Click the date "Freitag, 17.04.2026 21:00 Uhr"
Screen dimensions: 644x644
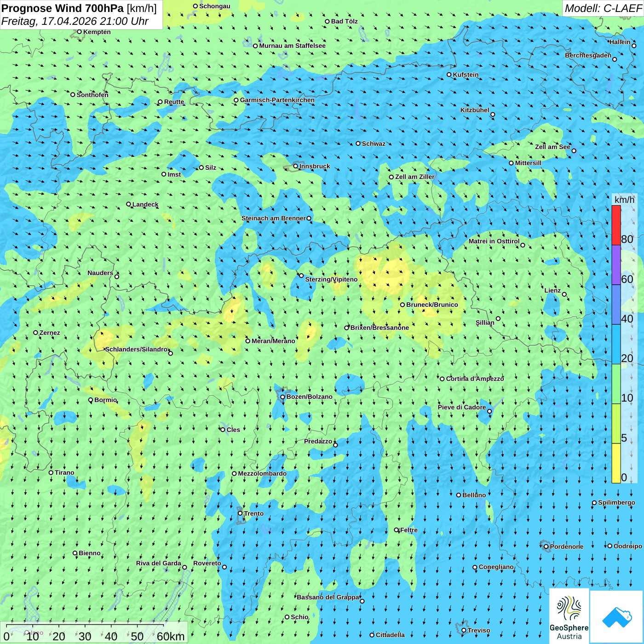[x=75, y=21]
